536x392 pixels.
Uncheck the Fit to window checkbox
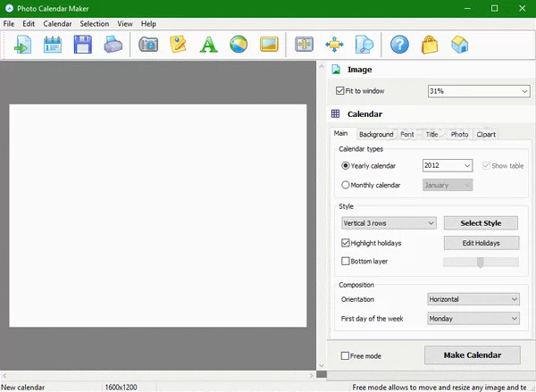pos(339,91)
